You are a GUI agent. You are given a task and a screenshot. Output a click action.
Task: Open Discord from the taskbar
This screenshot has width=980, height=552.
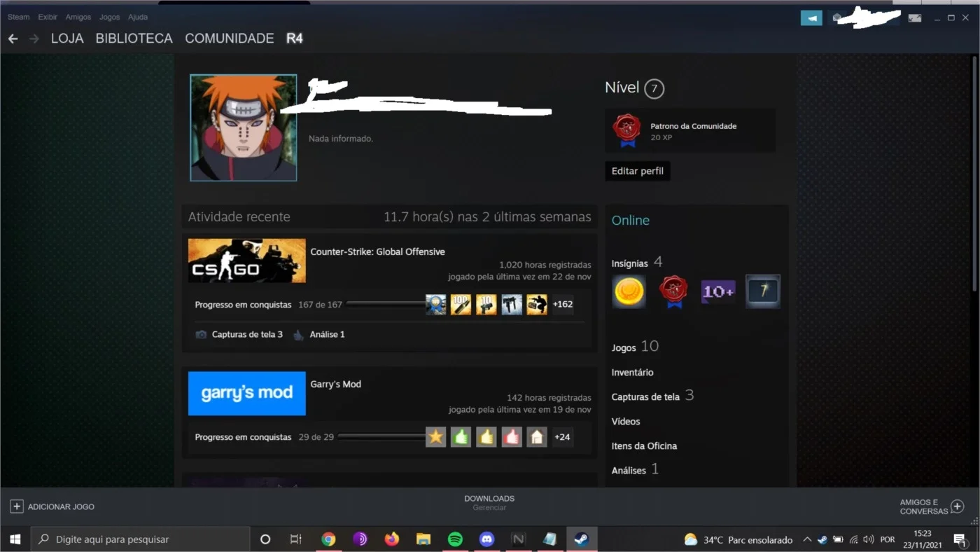(x=486, y=539)
